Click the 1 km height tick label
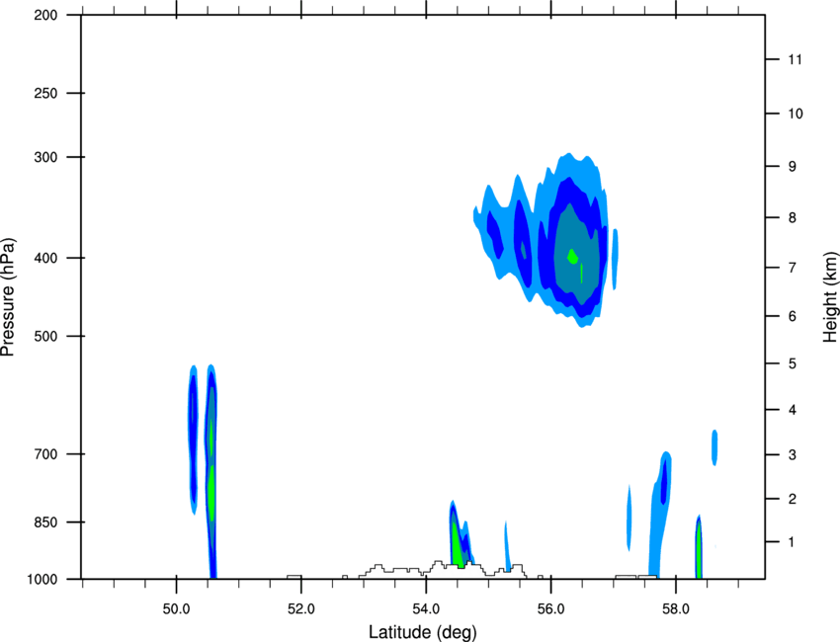Image resolution: width=840 pixels, height=642 pixels. point(793,542)
